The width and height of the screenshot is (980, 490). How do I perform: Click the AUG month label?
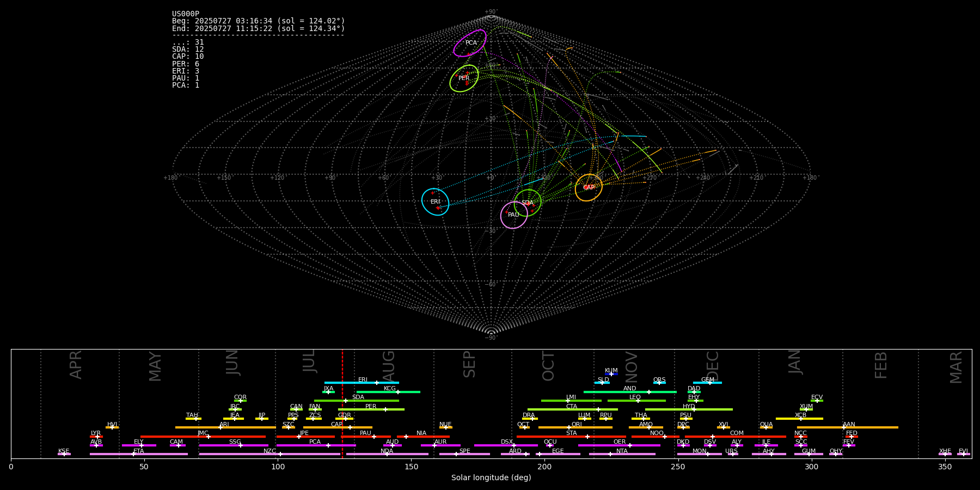pos(389,365)
